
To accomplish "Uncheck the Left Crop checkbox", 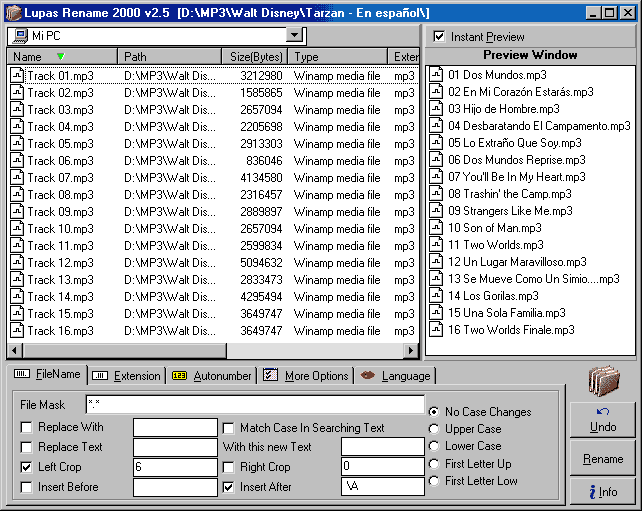I will click(26, 467).
